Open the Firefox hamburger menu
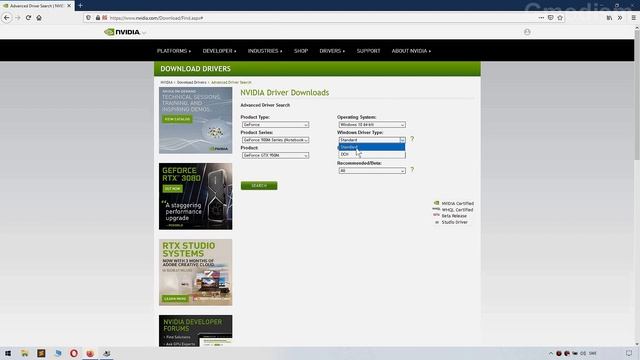 tap(633, 18)
